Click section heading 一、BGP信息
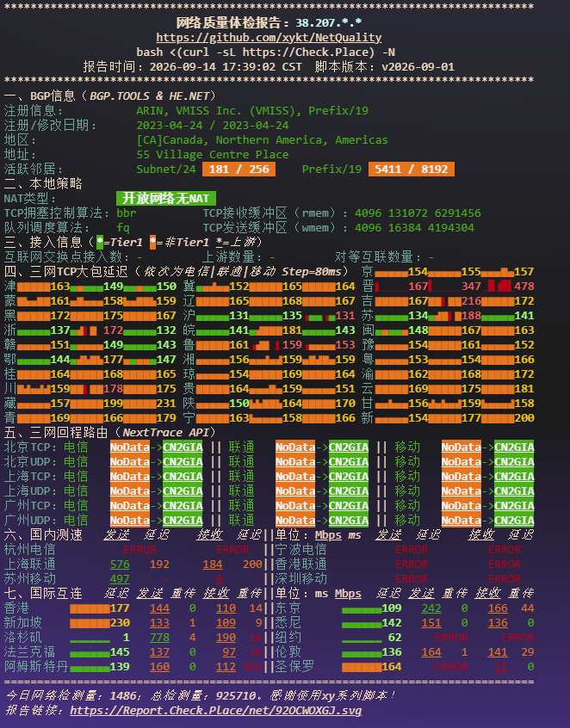Screen dimensions: 570x728 40,96
